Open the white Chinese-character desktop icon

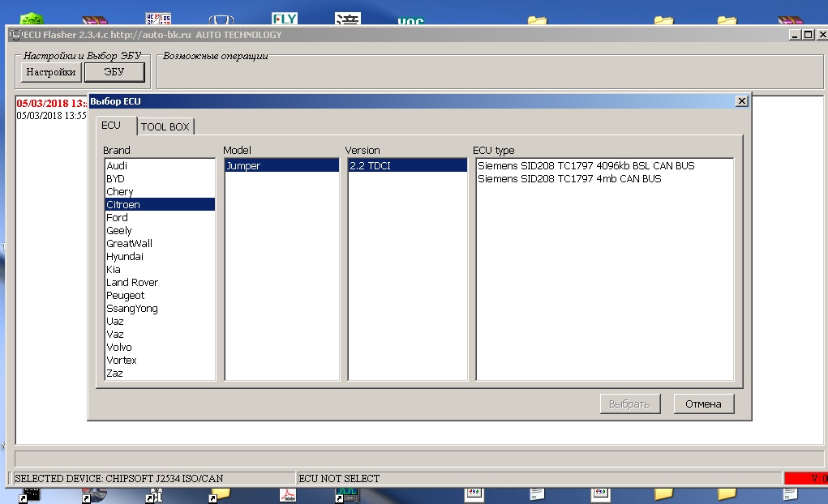tap(348, 19)
